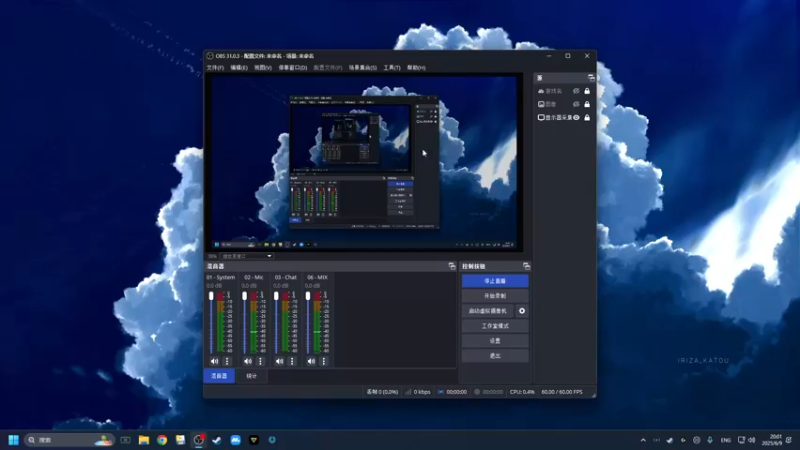Screen dimensions: 800x450
Task: Adjust the 06 - MIX volume fader
Action: point(308,296)
